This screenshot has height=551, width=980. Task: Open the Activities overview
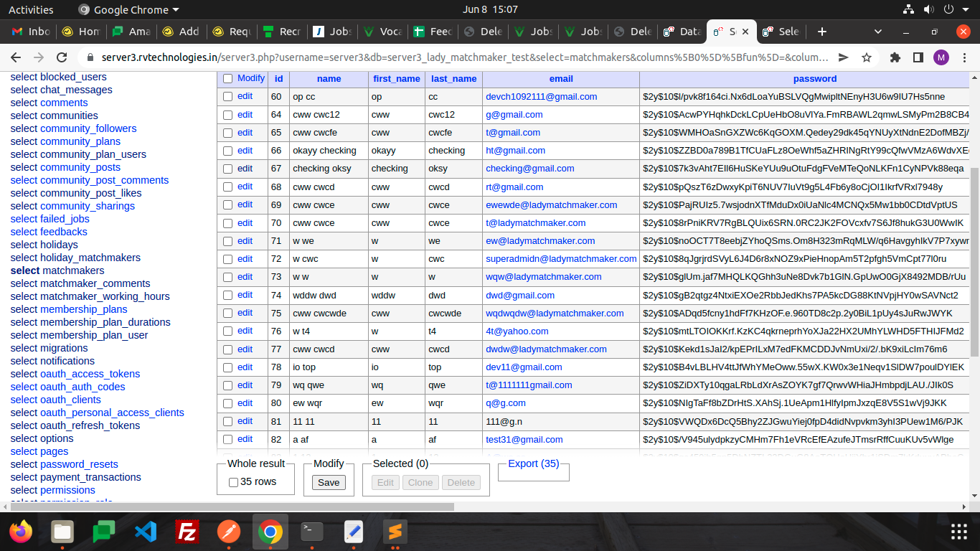tap(31, 10)
